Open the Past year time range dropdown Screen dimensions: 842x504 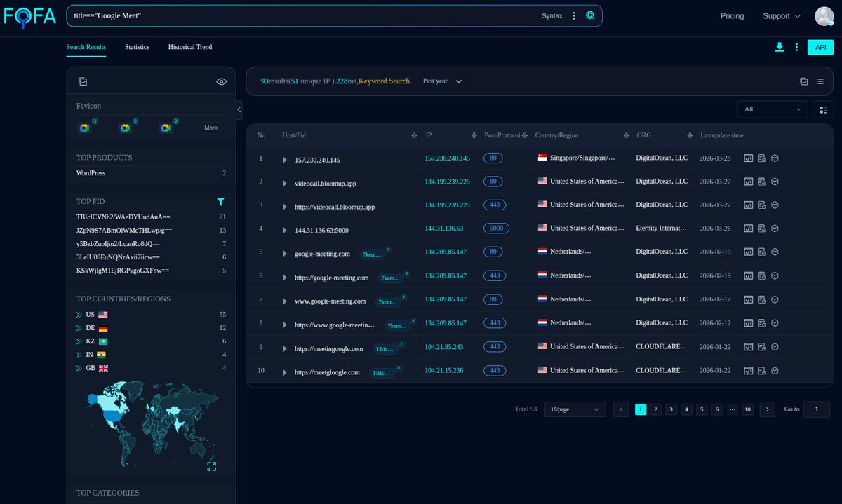442,81
